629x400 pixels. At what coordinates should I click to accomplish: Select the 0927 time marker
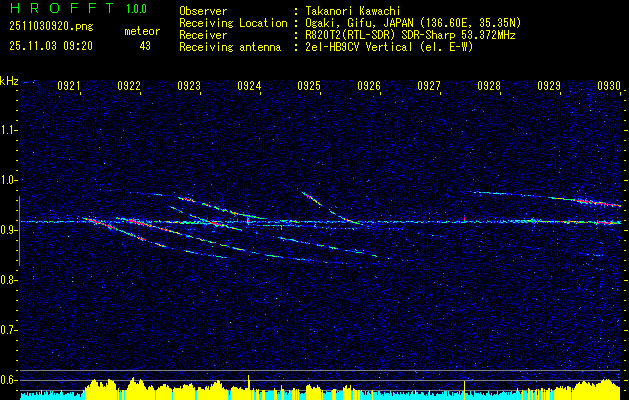429,85
